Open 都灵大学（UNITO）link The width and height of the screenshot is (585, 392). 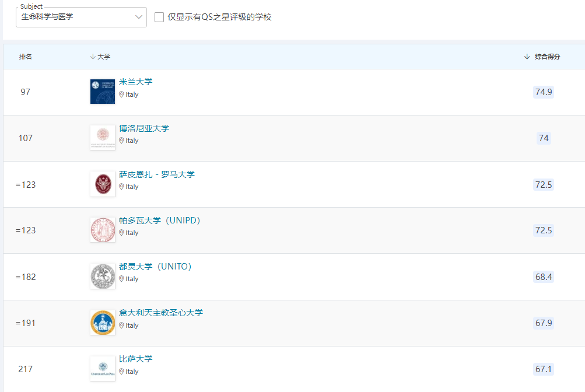(x=155, y=267)
